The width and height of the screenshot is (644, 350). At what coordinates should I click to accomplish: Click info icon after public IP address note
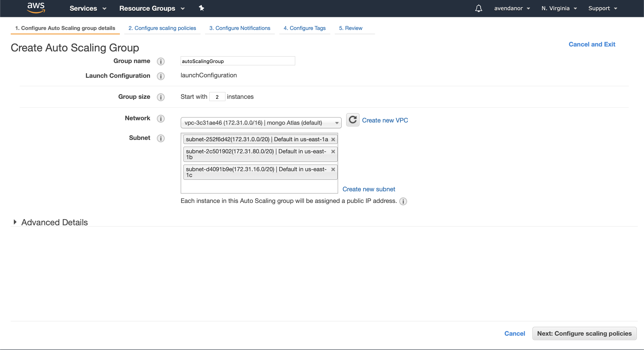click(403, 201)
